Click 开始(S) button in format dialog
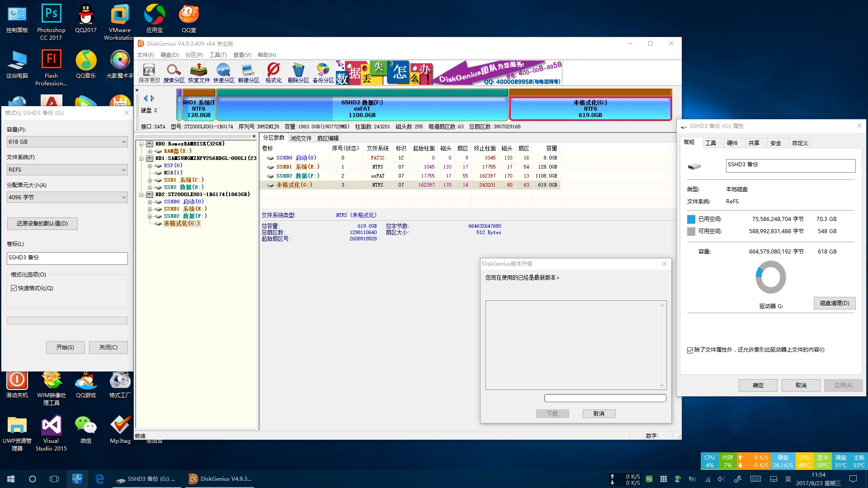Image resolution: width=868 pixels, height=488 pixels. [x=65, y=347]
